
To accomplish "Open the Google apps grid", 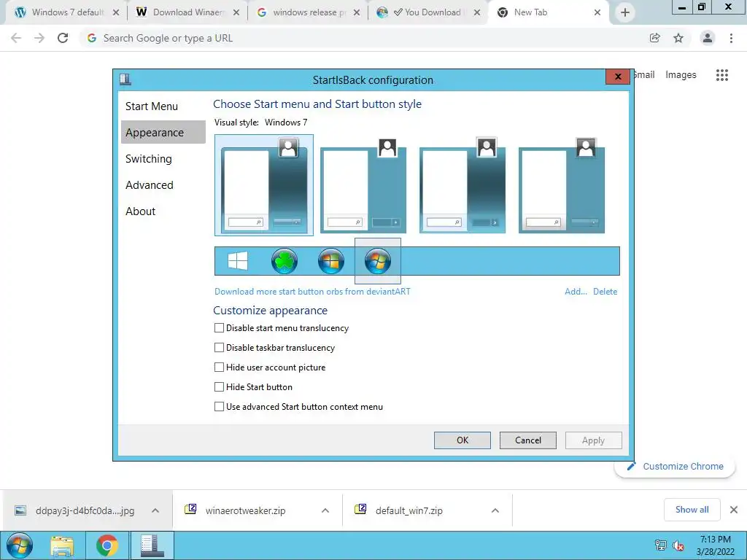I will [722, 75].
